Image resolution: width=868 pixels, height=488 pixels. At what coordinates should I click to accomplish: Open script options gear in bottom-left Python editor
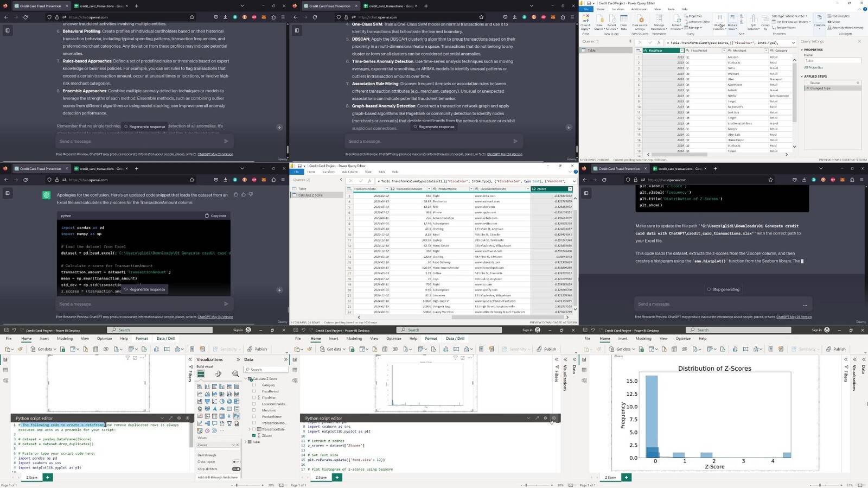click(x=179, y=418)
